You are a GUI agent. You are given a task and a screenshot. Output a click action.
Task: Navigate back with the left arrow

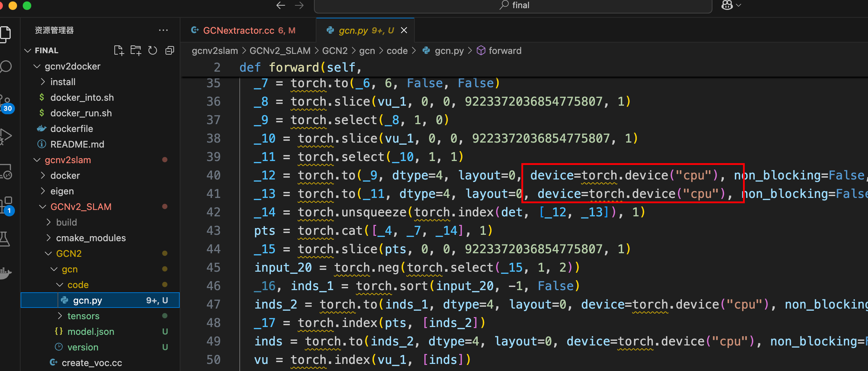[281, 5]
